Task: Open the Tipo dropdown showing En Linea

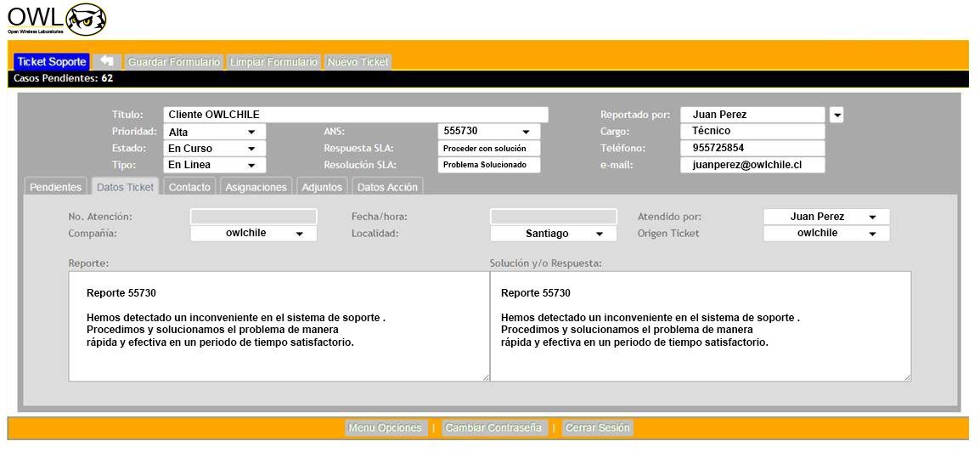Action: tap(214, 165)
